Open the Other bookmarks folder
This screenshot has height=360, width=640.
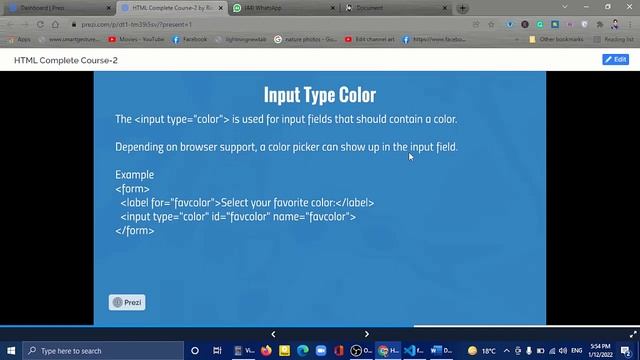[556, 39]
